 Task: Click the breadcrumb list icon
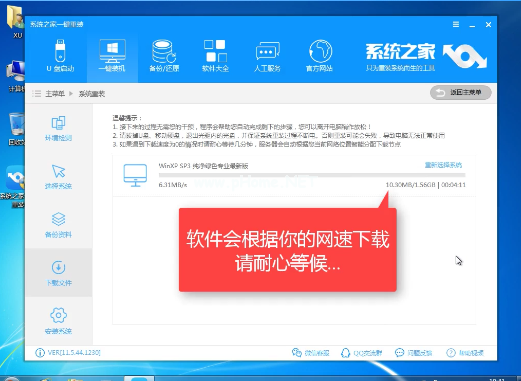[x=36, y=94]
